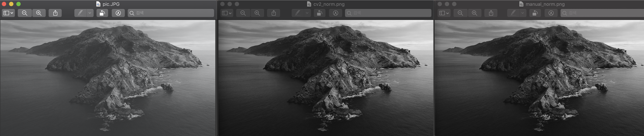Expand highlight options dropdown in pic.JPG window
The width and height of the screenshot is (644, 136).
[x=90, y=13]
